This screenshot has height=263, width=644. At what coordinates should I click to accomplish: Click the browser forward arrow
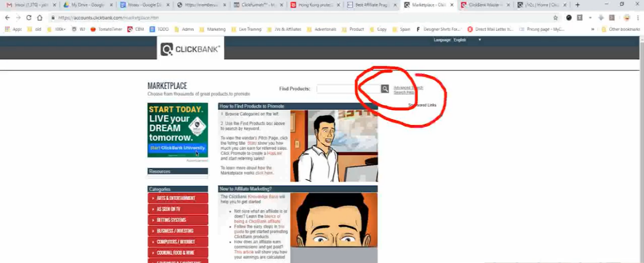[x=18, y=17]
